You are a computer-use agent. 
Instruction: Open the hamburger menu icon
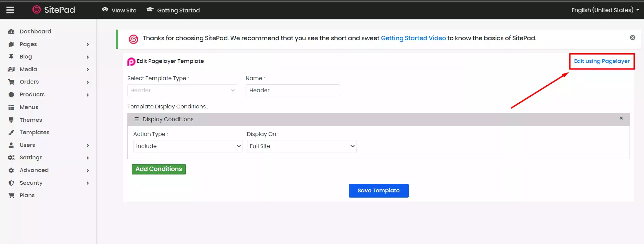[x=10, y=10]
